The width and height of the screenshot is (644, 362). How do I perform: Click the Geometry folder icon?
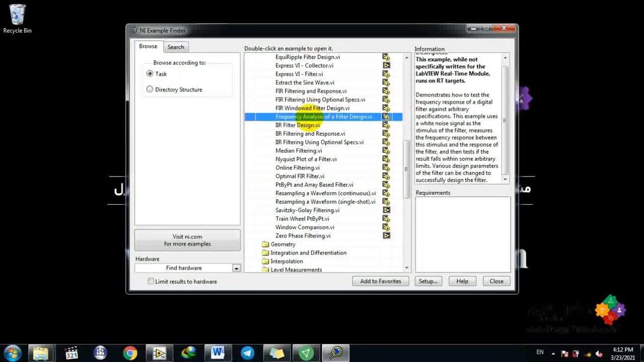coord(266,244)
